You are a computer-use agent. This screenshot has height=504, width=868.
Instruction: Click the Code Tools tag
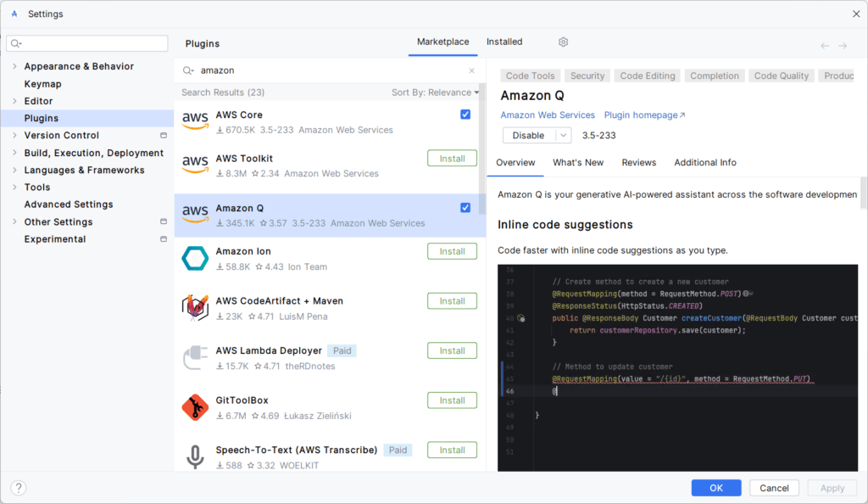[x=531, y=76]
